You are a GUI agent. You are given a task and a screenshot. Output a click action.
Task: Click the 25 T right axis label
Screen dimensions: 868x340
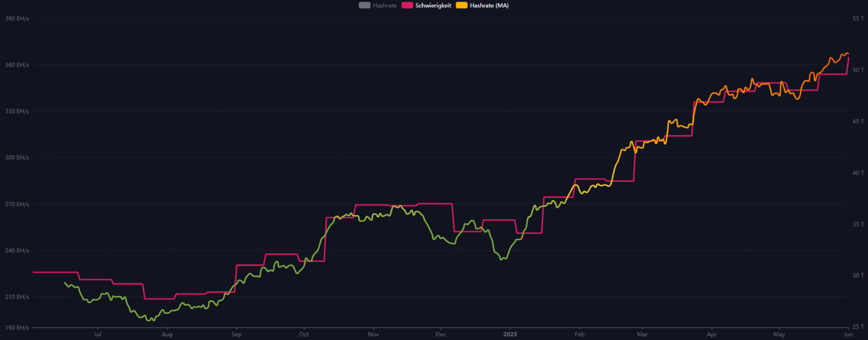click(858, 328)
